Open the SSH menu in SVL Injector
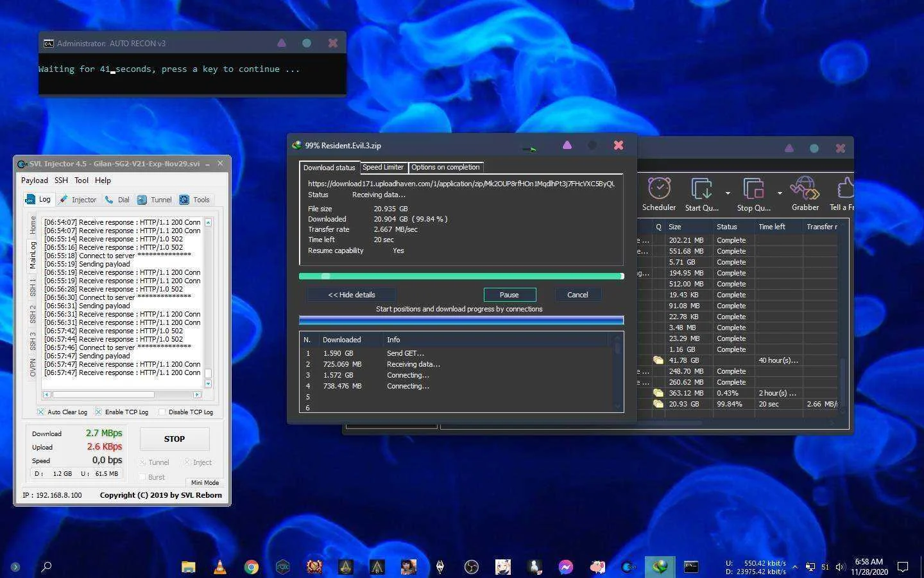Image resolution: width=924 pixels, height=578 pixels. 61,180
